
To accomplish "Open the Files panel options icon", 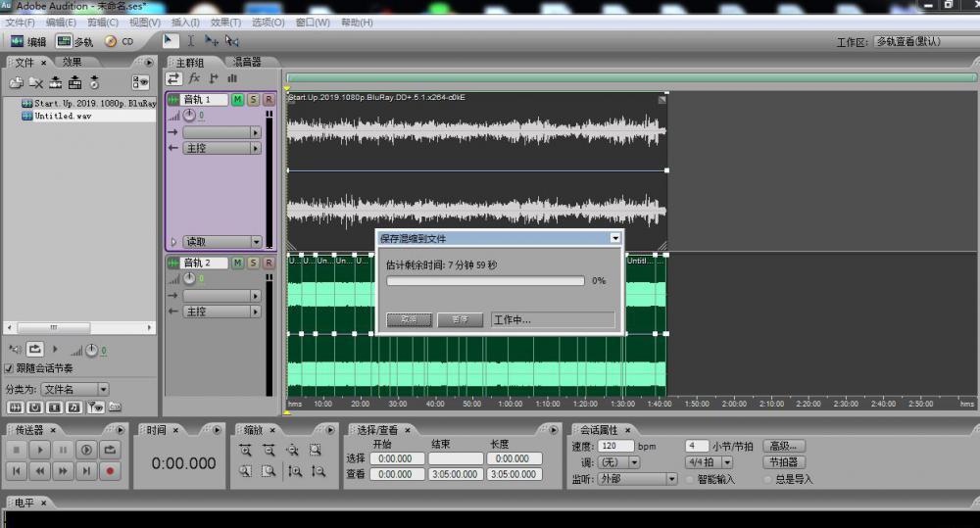I will (140, 82).
